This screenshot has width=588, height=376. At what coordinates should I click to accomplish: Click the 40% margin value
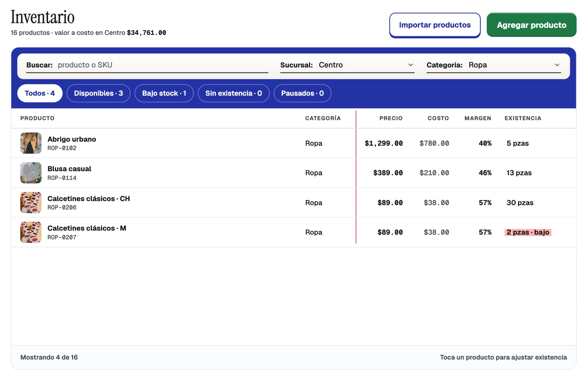[x=485, y=143]
